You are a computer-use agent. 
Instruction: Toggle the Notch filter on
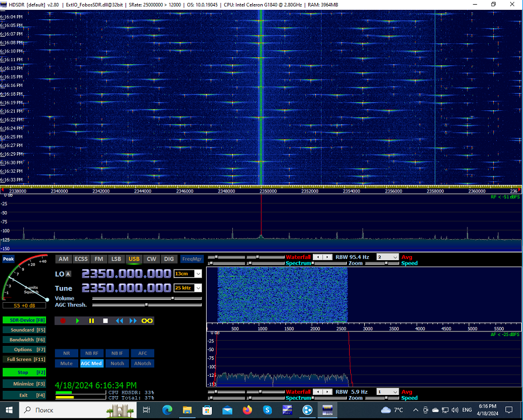pos(117,363)
